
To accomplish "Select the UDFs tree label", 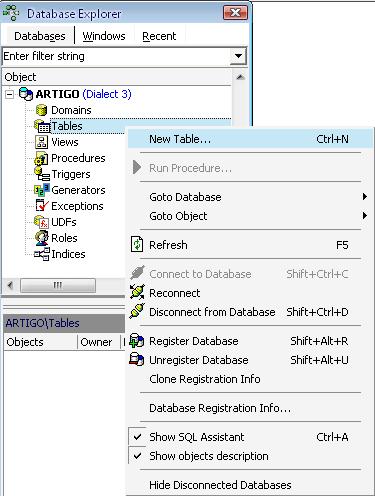I will pos(64,222).
